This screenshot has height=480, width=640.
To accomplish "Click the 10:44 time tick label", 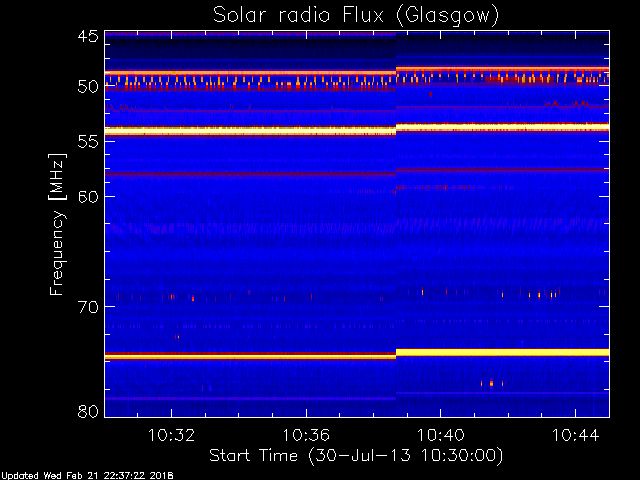I will point(576,435).
